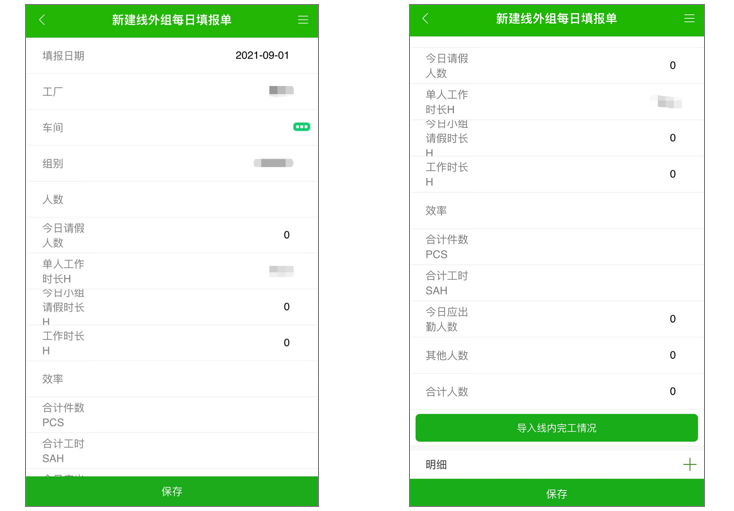Tap the 合计件数PCS row on the right screen
This screenshot has width=734, height=511.
pos(557,247)
